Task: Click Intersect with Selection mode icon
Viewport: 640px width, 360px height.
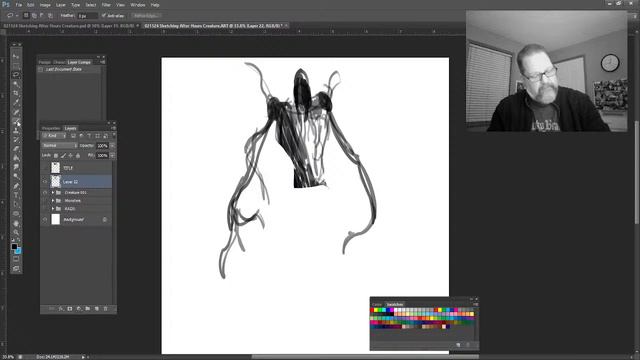Action: [x=50, y=16]
